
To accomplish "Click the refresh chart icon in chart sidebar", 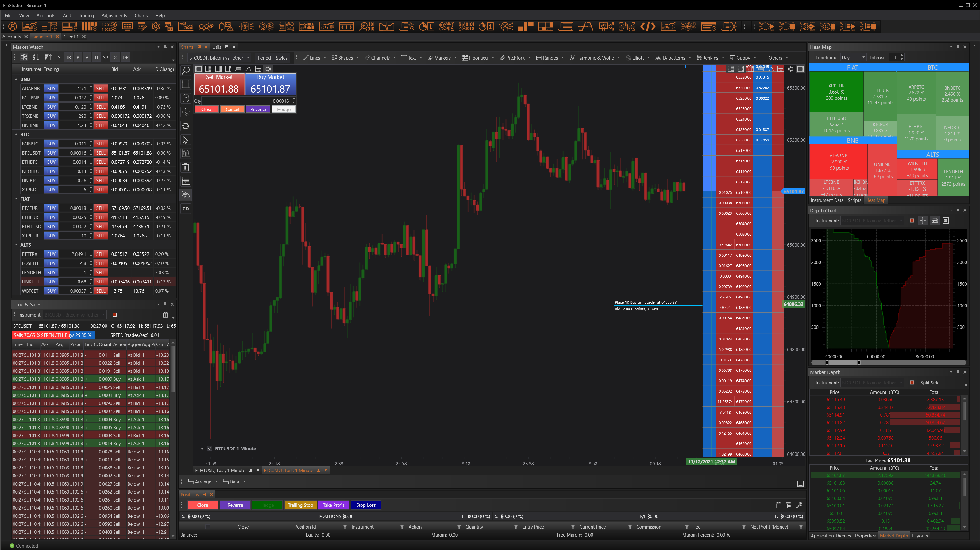I will pyautogui.click(x=186, y=126).
